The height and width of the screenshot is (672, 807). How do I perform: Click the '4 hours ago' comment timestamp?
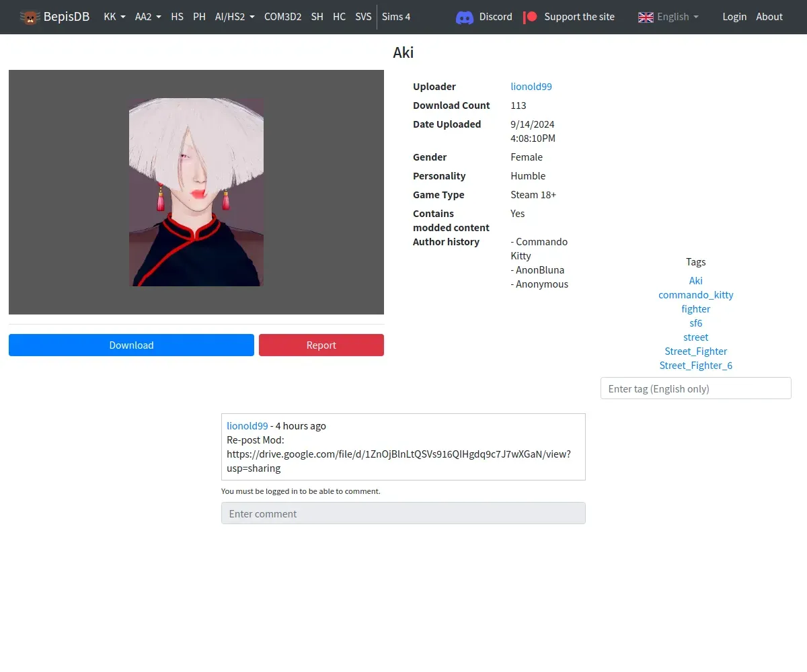[301, 425]
